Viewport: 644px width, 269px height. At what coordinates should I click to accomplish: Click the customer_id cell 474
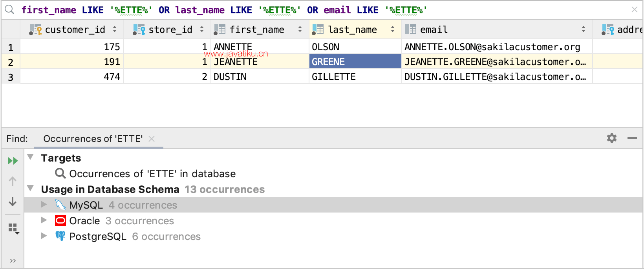(x=72, y=77)
